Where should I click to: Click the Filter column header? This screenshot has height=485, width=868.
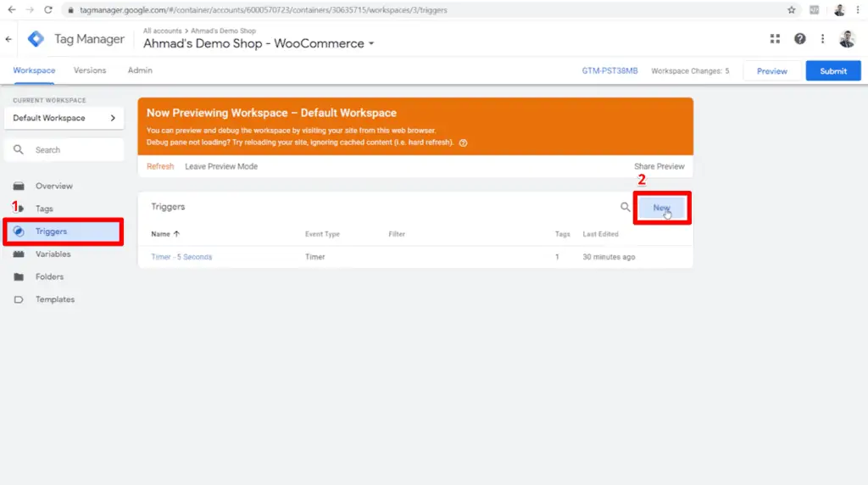coord(397,234)
